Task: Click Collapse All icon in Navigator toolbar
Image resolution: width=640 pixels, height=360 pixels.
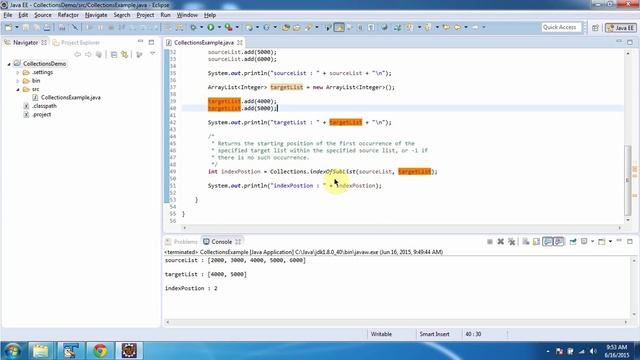Action: pos(114,55)
